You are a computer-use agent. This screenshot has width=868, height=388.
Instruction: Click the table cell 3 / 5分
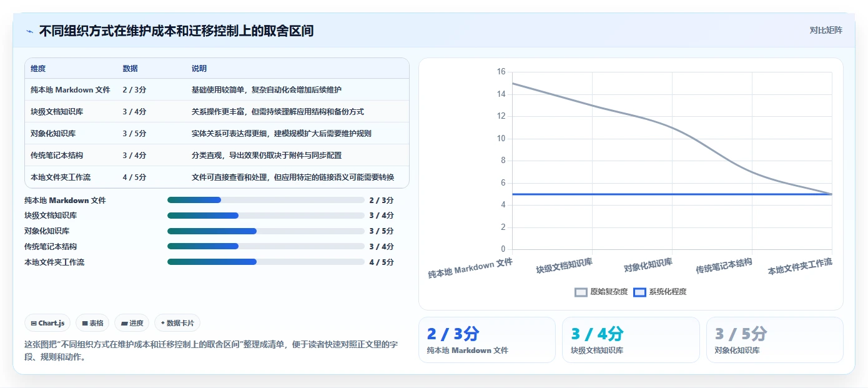click(135, 134)
